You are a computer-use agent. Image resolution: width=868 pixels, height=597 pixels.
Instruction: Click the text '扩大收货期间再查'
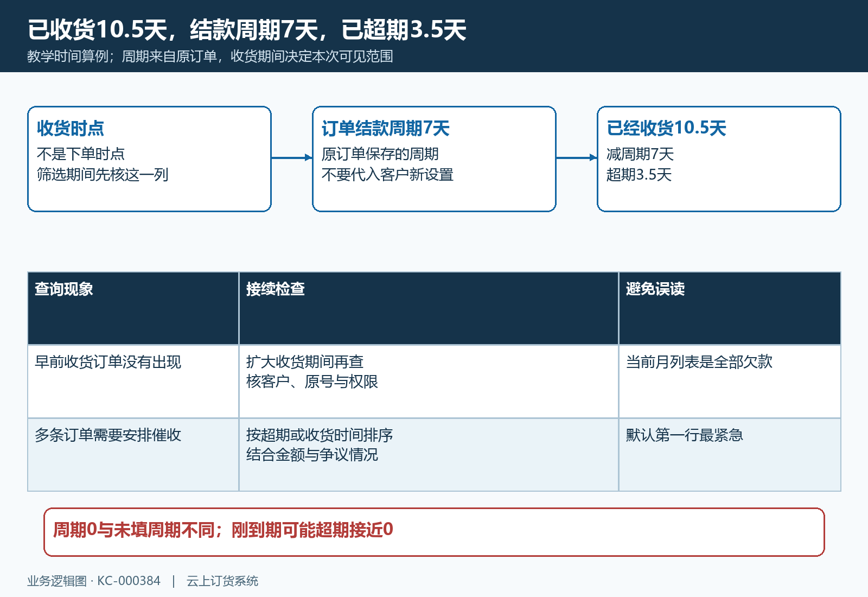pos(305,362)
